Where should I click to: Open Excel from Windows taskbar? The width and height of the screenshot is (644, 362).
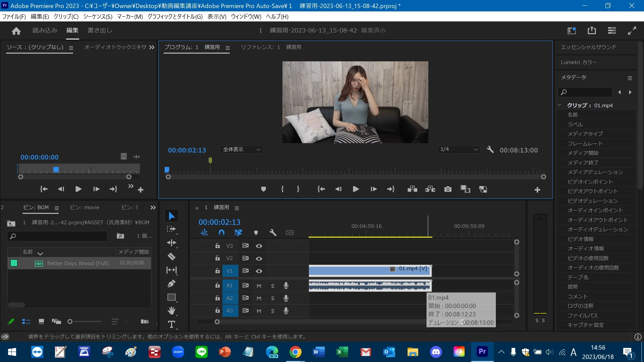[x=342, y=352]
